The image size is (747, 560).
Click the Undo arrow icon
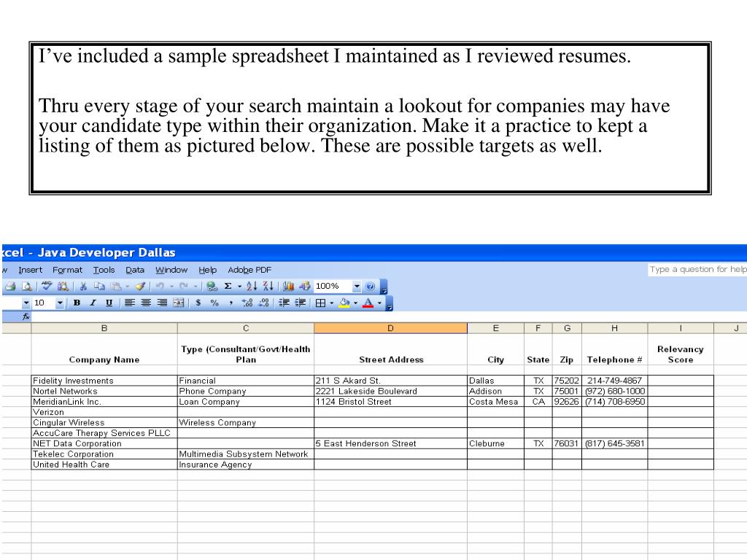[x=160, y=286]
